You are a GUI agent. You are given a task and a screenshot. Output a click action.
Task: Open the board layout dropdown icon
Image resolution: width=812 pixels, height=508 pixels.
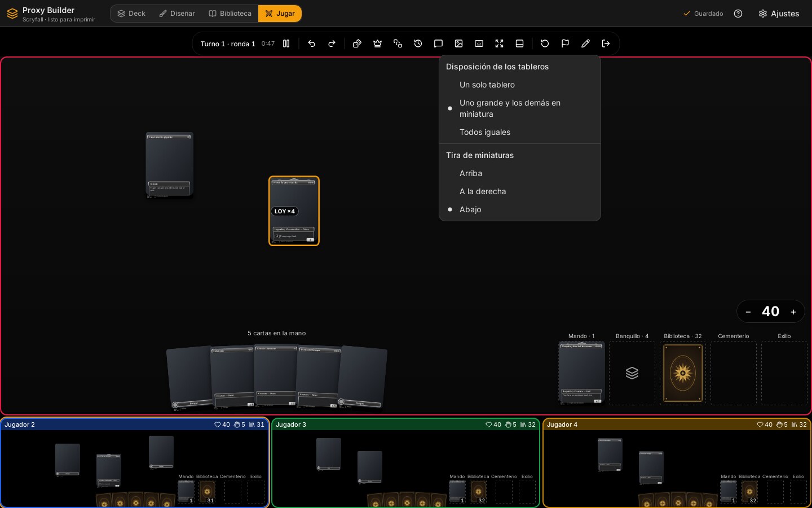(x=519, y=43)
